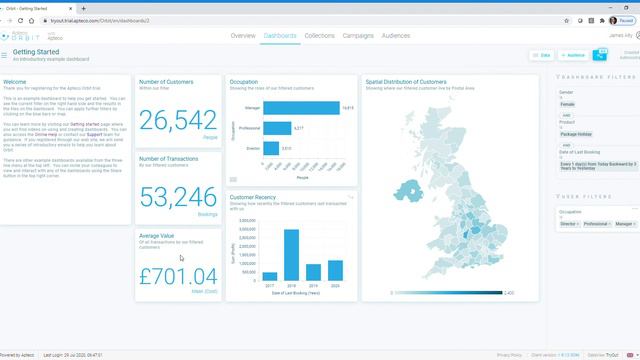The height and width of the screenshot is (360, 640).
Task: Click the 2020 bar in Customer Recency
Action: (x=336, y=270)
